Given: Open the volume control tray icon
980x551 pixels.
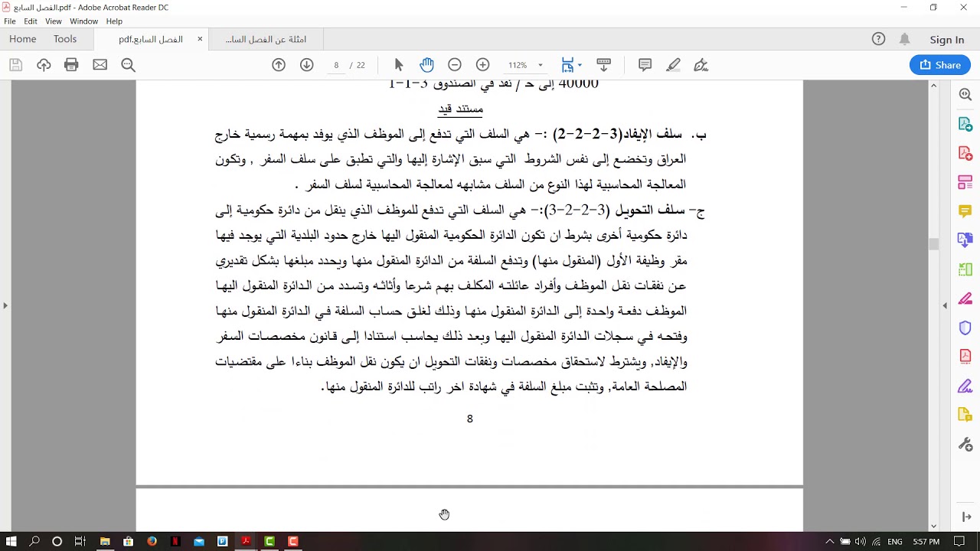Looking at the screenshot, I should pos(861,541).
